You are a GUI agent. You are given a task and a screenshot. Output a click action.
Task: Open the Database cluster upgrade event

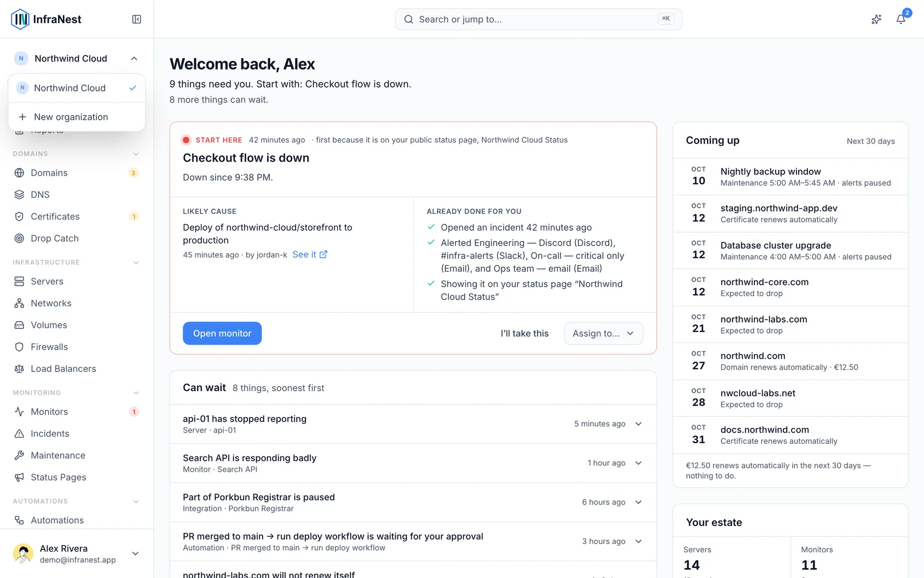(x=790, y=251)
